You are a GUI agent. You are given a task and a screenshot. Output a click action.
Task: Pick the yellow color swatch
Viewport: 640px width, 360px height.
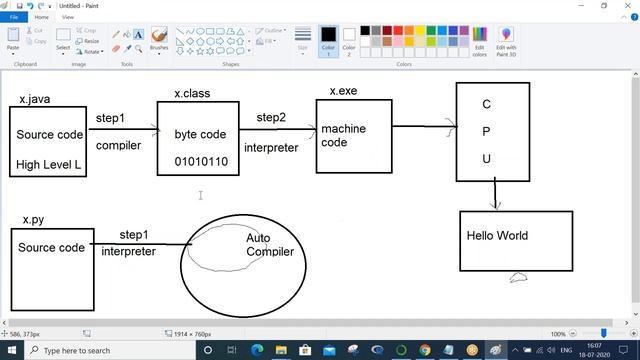(x=420, y=31)
